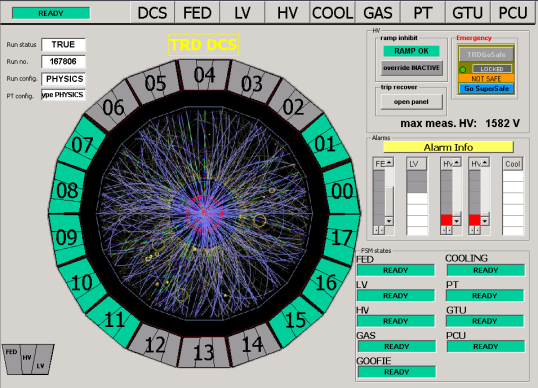Click up arrow of first HV alarm list
Viewport: 538px width, 388px height.
tap(456, 163)
